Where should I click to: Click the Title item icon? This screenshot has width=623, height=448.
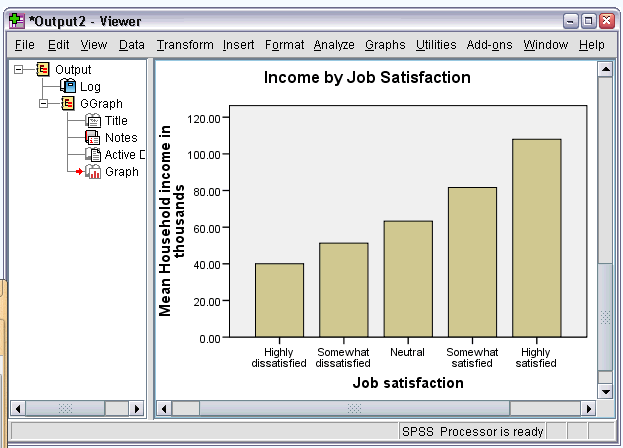point(93,121)
